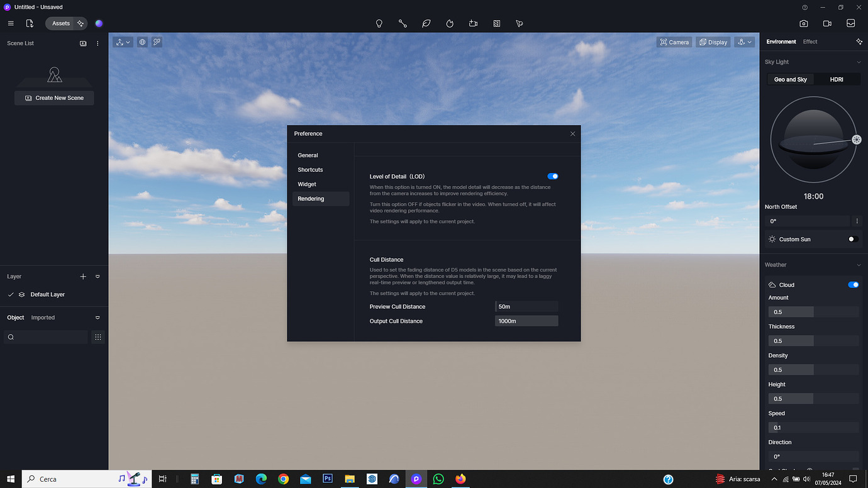868x488 pixels.
Task: Collapse the Sky Light section
Action: point(858,62)
